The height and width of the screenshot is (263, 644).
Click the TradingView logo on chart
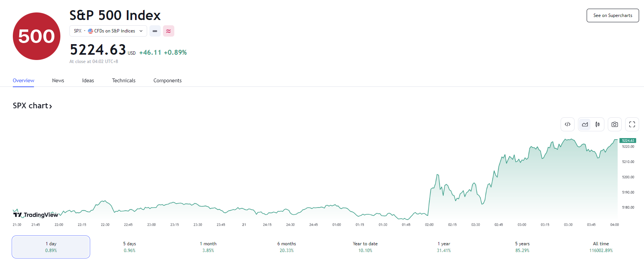pos(36,215)
